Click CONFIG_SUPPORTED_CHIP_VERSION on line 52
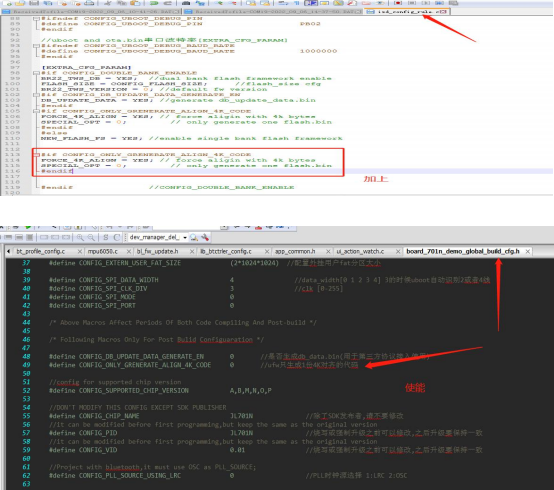 point(134,390)
